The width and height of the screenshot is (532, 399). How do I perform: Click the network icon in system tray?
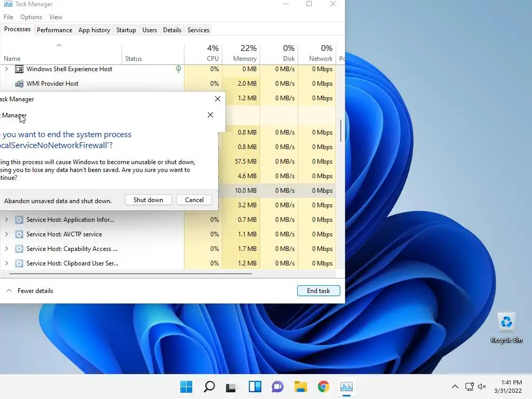tap(470, 387)
